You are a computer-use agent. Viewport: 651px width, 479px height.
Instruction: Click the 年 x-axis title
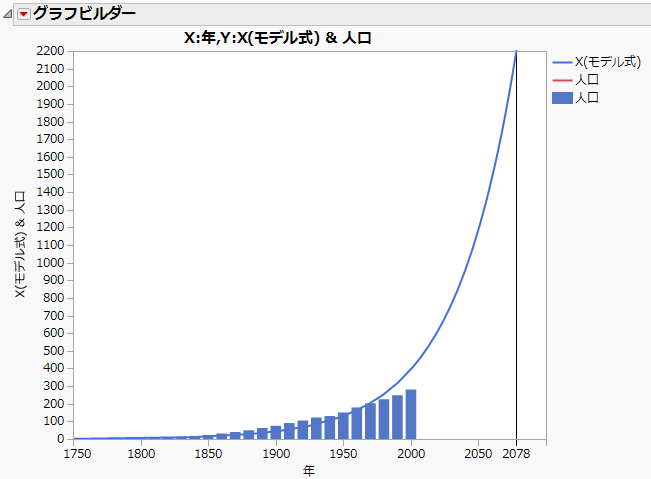(x=309, y=471)
